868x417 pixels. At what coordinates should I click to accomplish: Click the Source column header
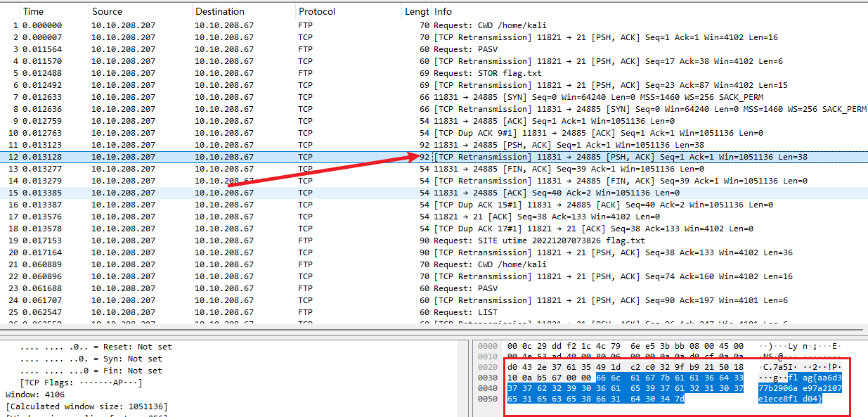point(107,11)
